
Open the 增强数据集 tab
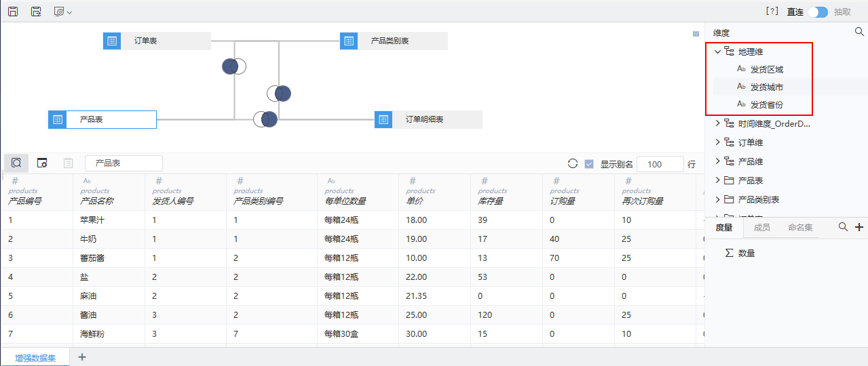(x=35, y=357)
